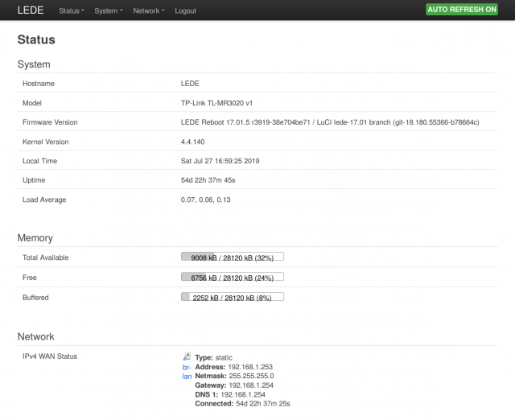Viewport: 515px width, 420px height.
Task: Expand the System dropdown menu
Action: click(x=109, y=10)
